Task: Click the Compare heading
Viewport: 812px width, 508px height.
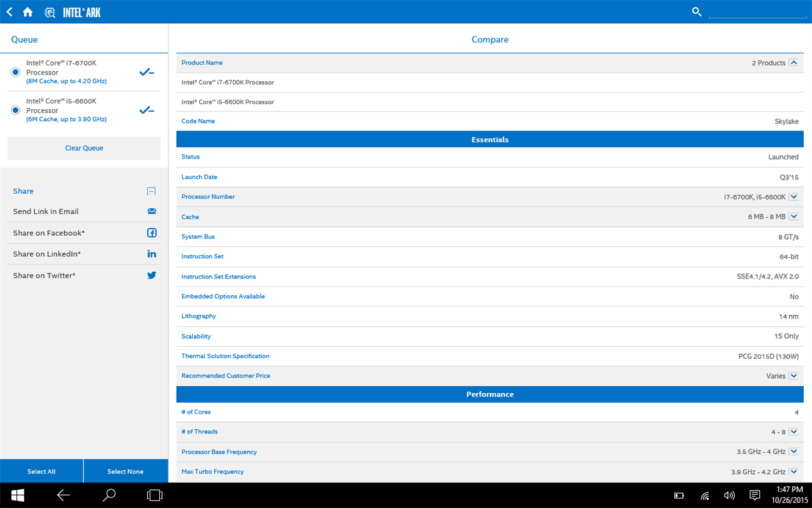Action: [x=490, y=40]
